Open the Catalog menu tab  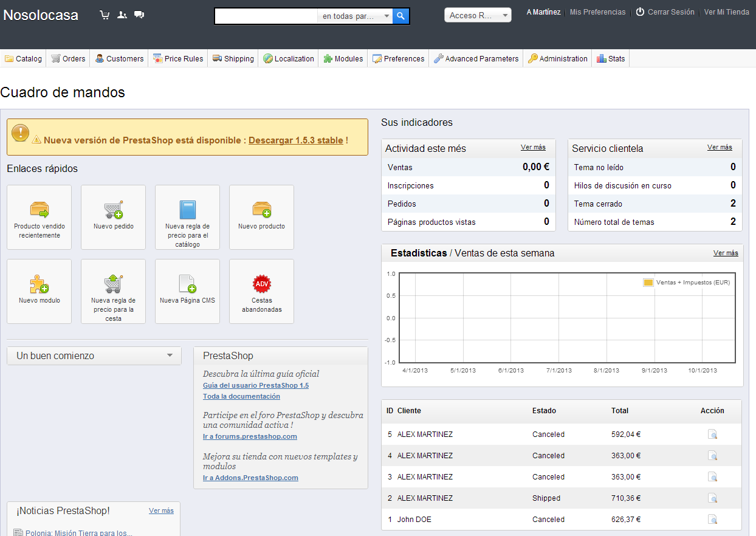click(24, 59)
